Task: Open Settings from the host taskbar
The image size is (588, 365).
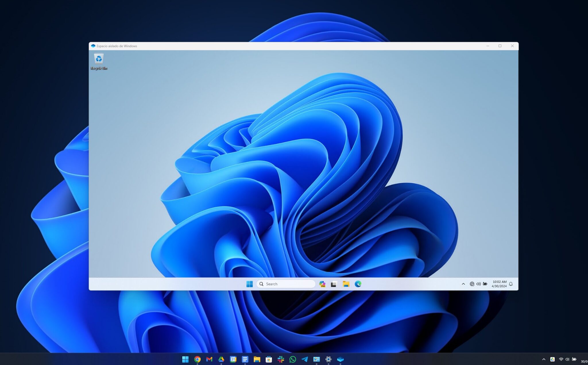Action: pos(328,359)
